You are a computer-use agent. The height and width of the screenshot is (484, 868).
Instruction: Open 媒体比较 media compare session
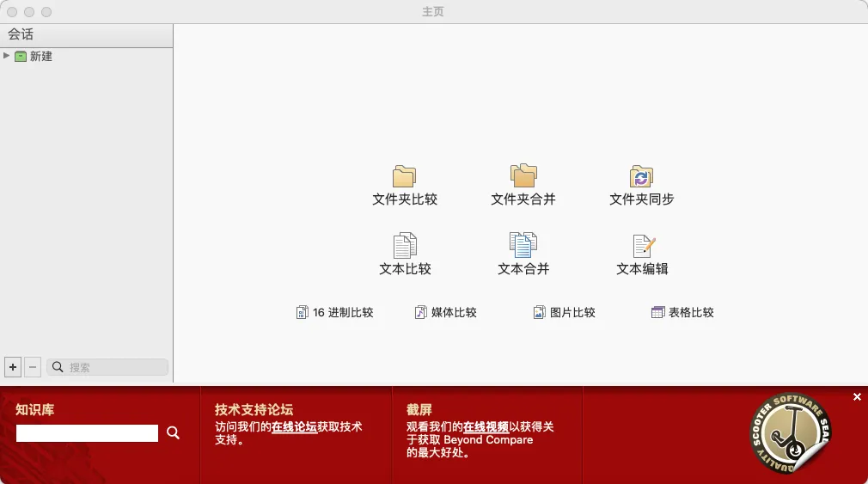point(445,313)
